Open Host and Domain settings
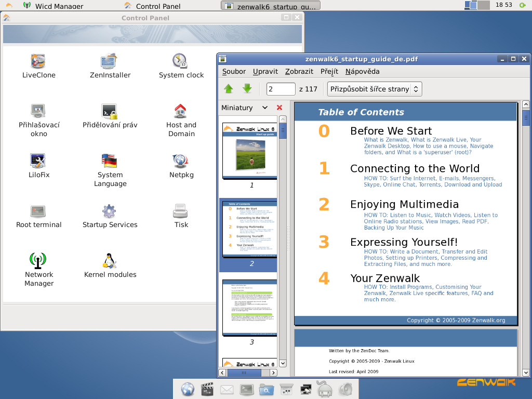Screen dimensions: 532x399 click(181, 120)
